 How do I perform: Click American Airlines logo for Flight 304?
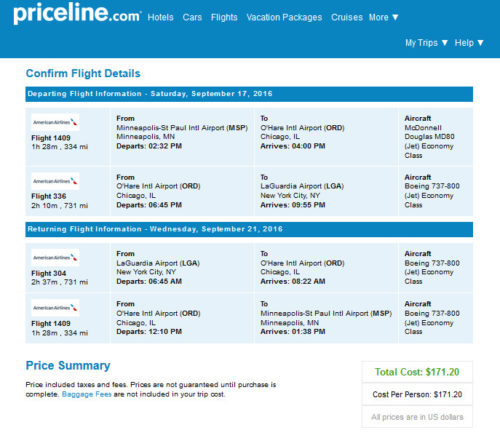pyautogui.click(x=55, y=257)
